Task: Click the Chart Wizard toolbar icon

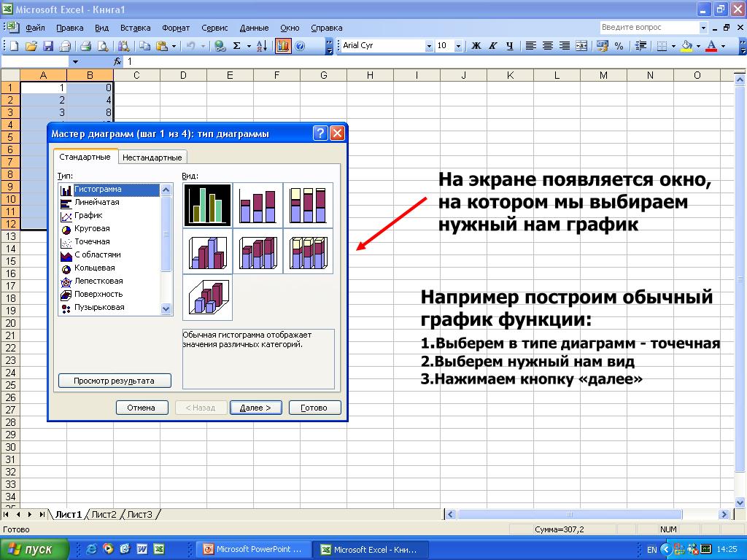Action: click(x=283, y=46)
